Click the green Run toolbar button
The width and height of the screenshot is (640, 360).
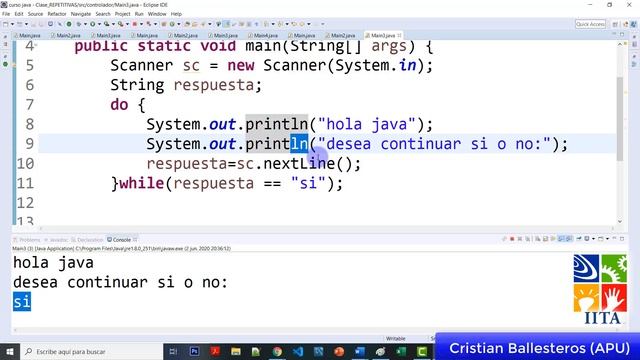coord(92,24)
